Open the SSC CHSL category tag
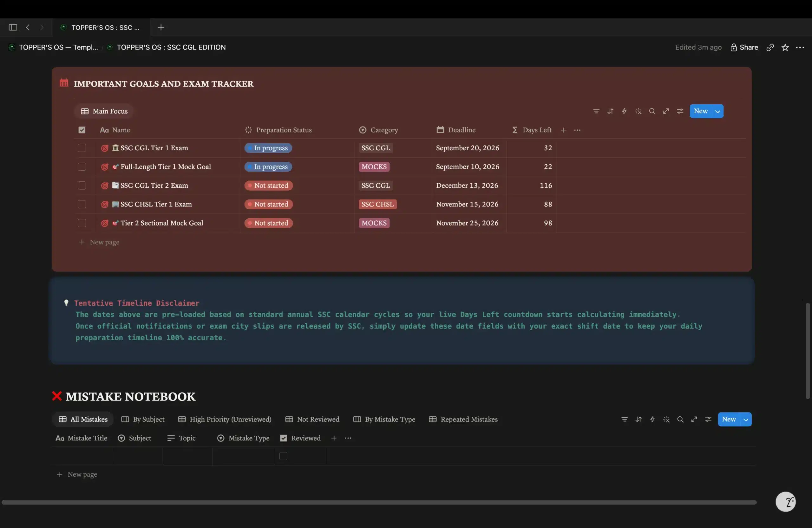 click(x=377, y=204)
